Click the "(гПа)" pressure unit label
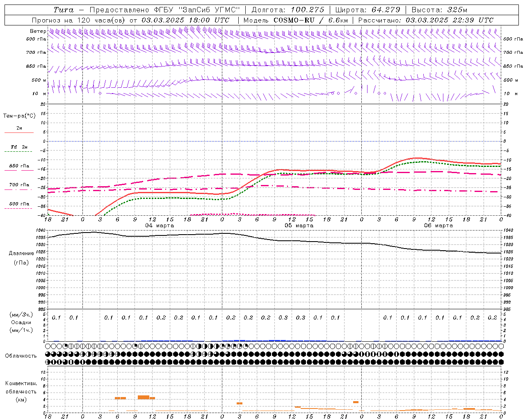The image size is (525, 420). point(21,262)
